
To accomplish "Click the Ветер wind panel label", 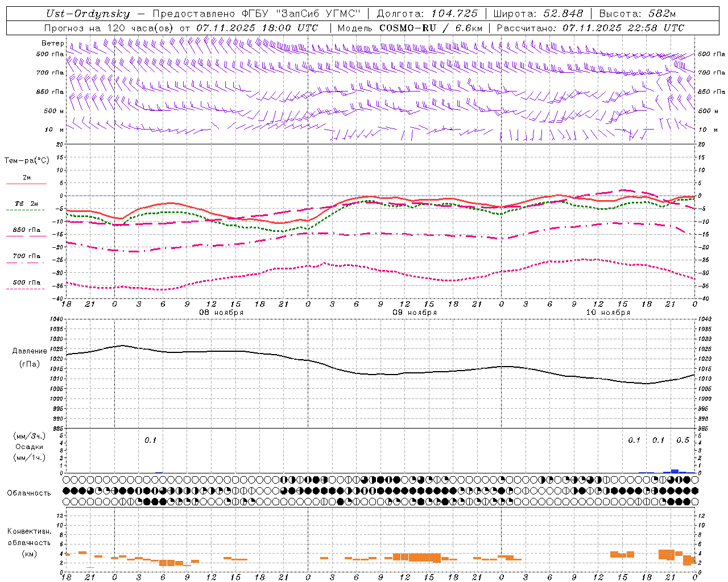I will click(x=52, y=43).
